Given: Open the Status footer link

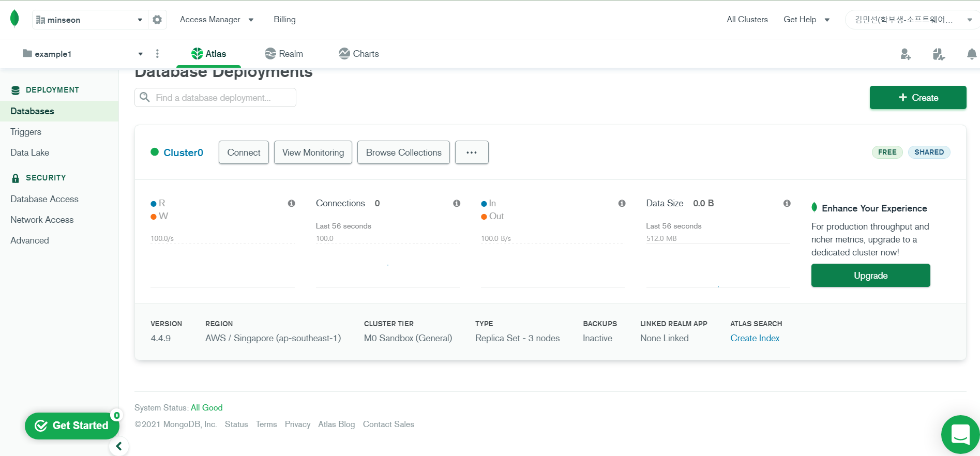Looking at the screenshot, I should 236,424.
